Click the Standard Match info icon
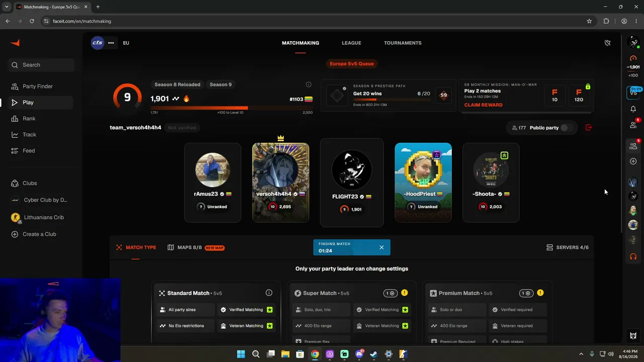Image resolution: width=644 pixels, height=362 pixels. (x=269, y=293)
